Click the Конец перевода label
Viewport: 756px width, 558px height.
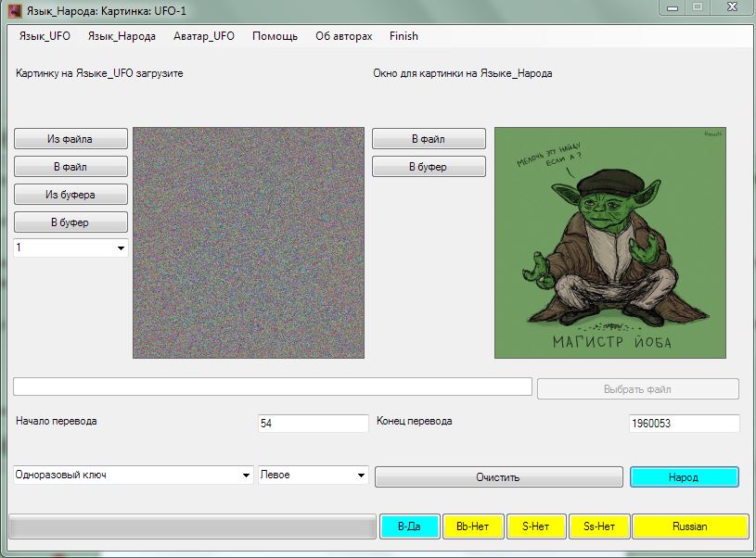[x=414, y=421]
